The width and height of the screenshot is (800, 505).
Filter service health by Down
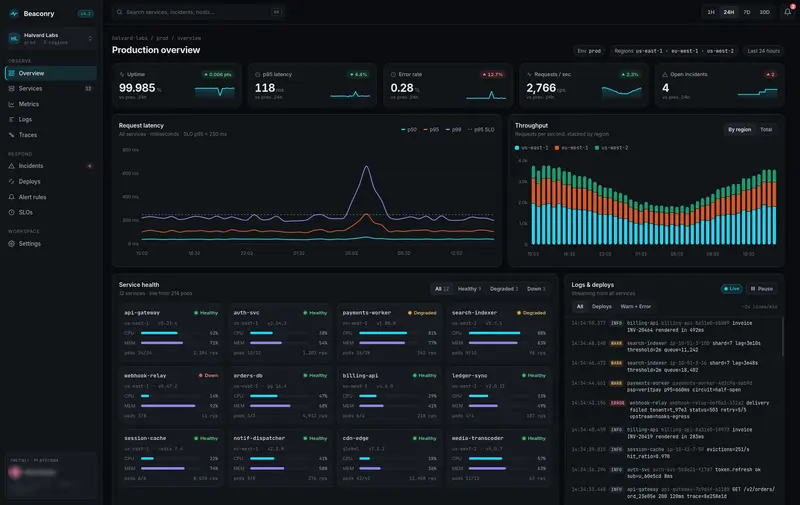pos(536,289)
